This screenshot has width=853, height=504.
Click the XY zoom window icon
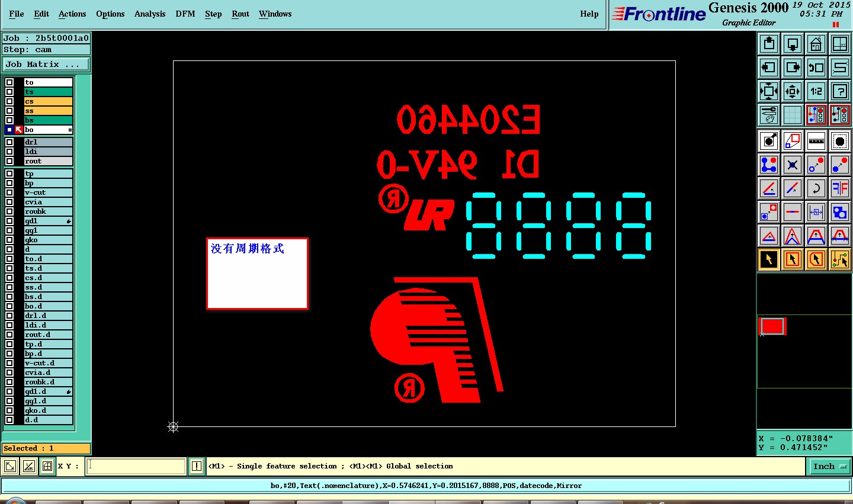coord(840,44)
